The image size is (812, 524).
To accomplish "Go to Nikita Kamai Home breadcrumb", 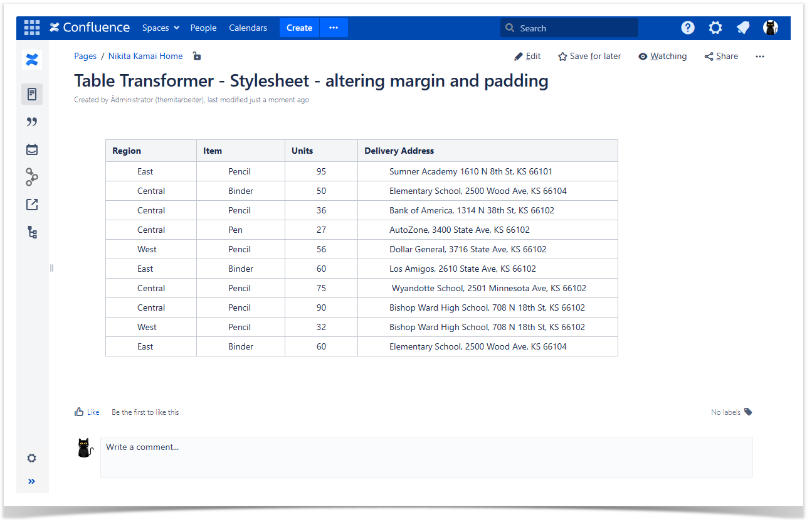I will pos(145,56).
